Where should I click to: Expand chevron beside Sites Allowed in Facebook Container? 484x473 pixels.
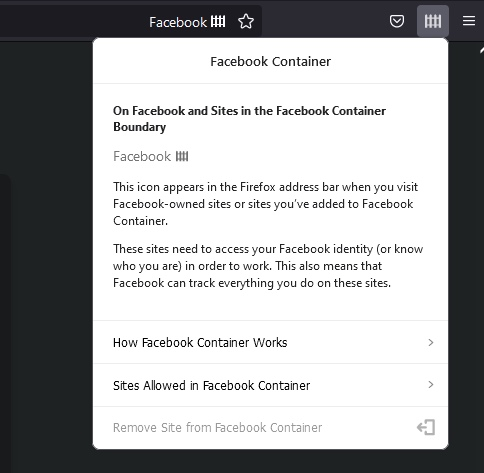(431, 385)
